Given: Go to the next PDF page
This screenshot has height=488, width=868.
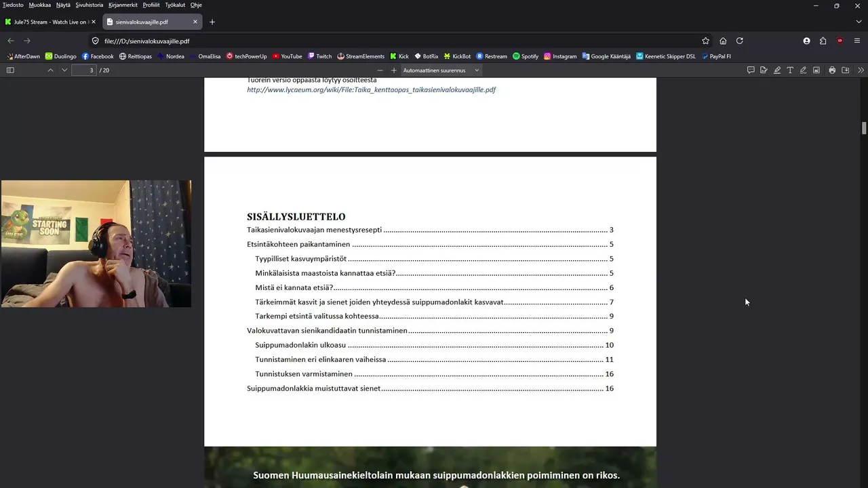Looking at the screenshot, I should (64, 70).
